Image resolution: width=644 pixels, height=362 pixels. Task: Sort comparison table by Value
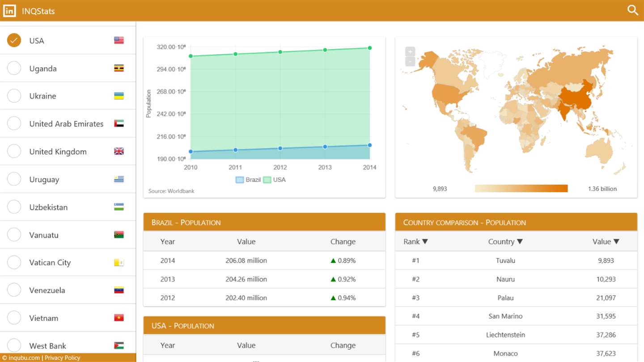coord(606,241)
